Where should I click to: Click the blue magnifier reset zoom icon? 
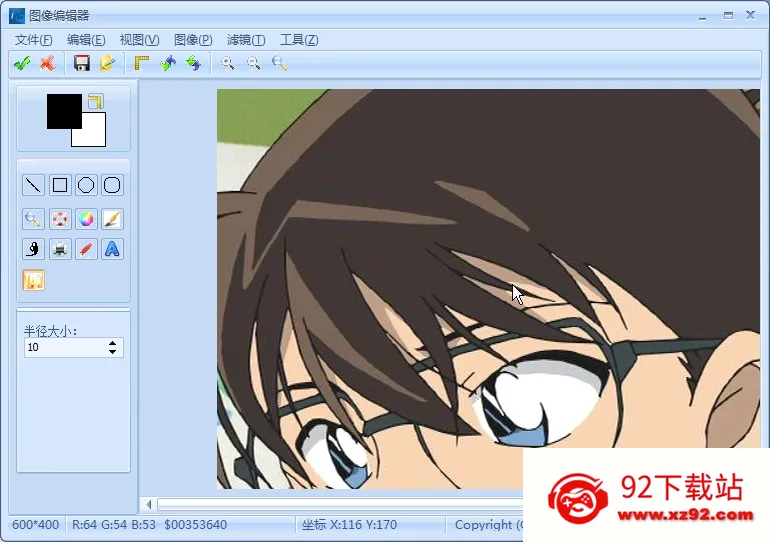click(x=279, y=63)
